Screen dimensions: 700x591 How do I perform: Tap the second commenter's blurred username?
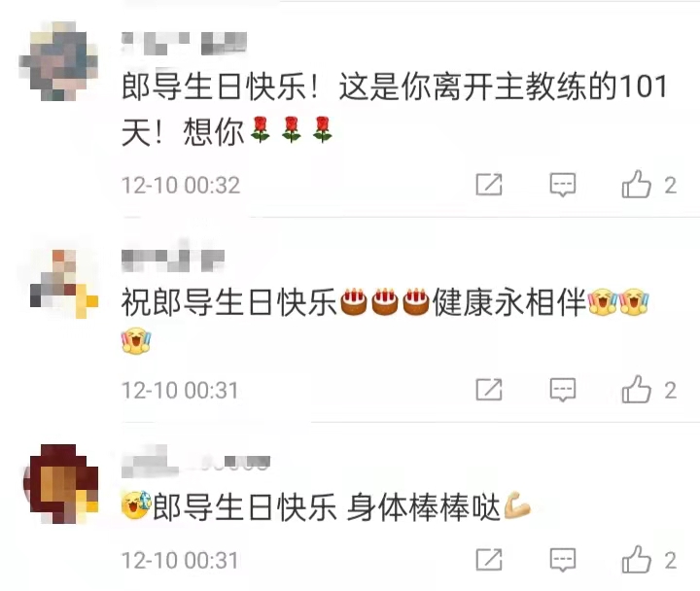tap(173, 258)
